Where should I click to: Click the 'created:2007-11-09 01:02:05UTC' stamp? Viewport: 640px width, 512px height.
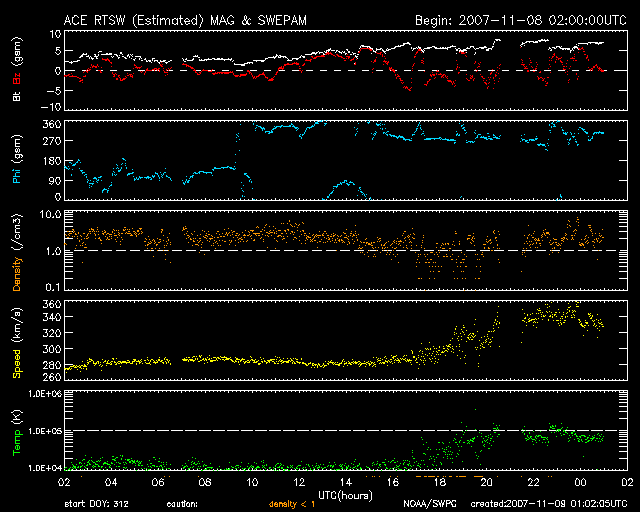coord(549,504)
